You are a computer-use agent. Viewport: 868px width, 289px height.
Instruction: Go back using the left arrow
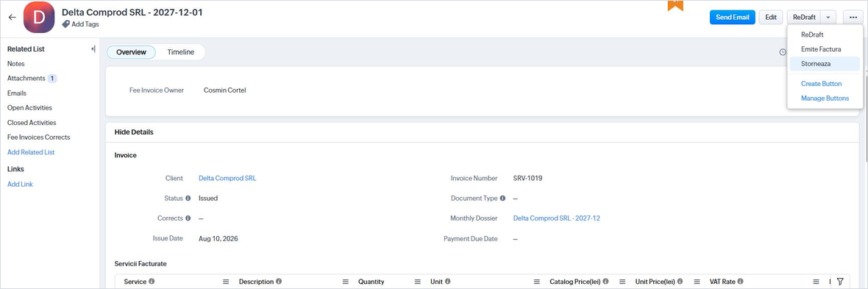pyautogui.click(x=13, y=17)
